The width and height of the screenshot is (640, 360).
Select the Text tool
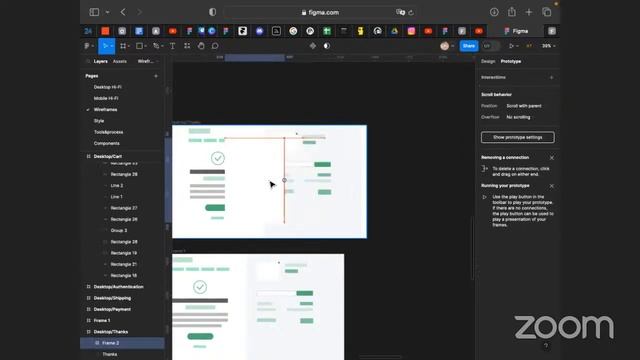tap(173, 46)
